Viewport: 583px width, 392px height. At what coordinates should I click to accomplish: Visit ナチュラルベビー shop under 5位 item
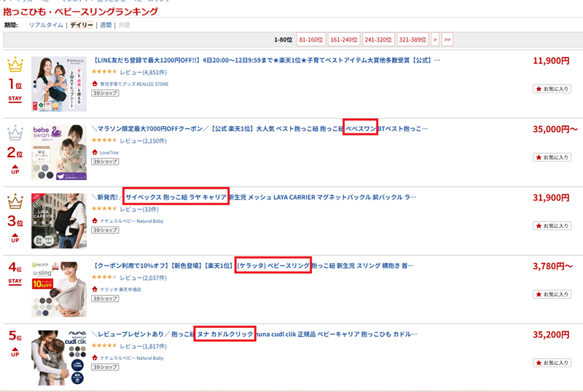[x=132, y=358]
